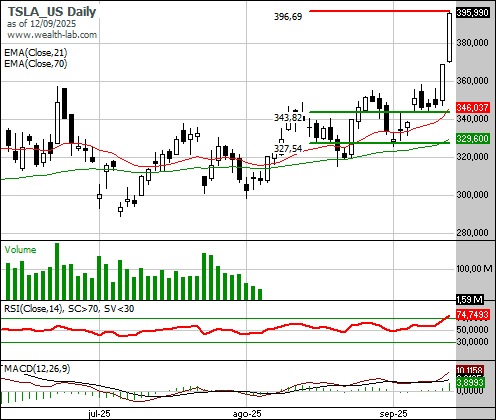Click the 360,000 price axis label
Screen dimensions: 496x420
tap(472, 81)
